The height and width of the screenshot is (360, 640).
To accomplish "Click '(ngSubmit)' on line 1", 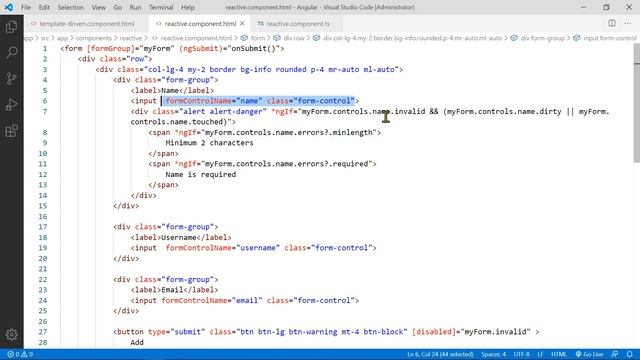I will tap(201, 49).
